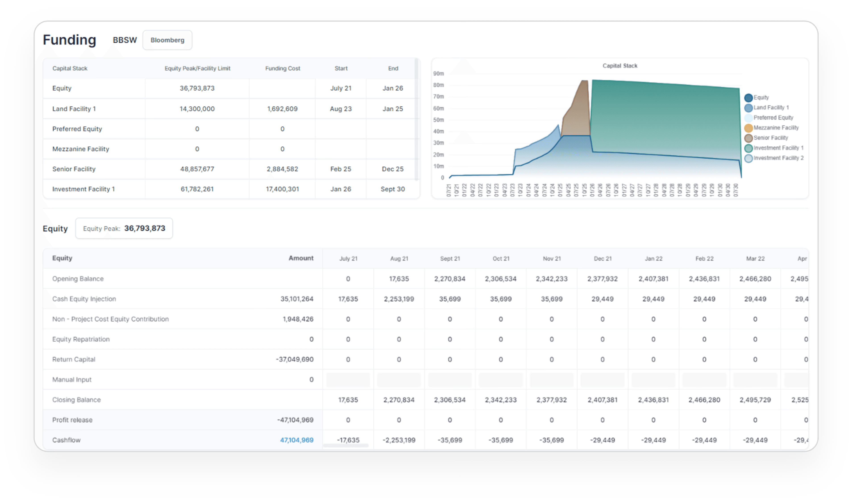
Task: Toggle Mezzanine Facility legend marker
Action: click(748, 128)
